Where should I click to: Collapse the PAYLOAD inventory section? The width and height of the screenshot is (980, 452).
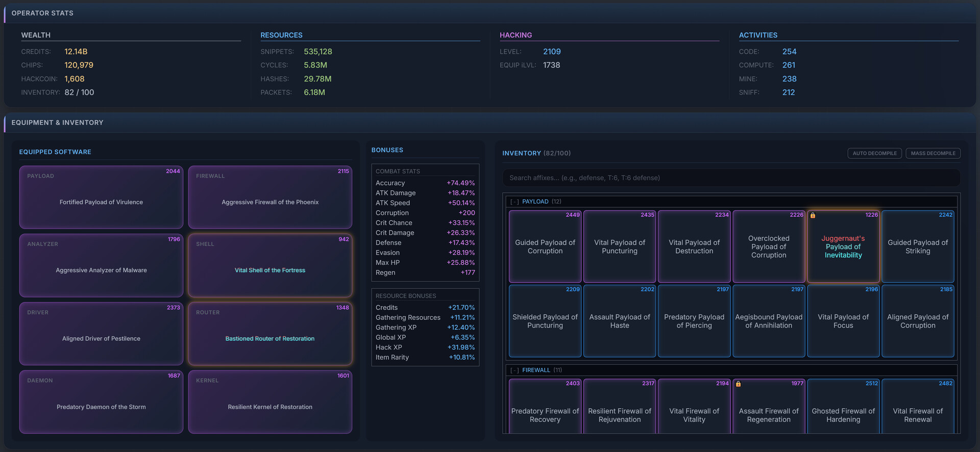(x=514, y=202)
